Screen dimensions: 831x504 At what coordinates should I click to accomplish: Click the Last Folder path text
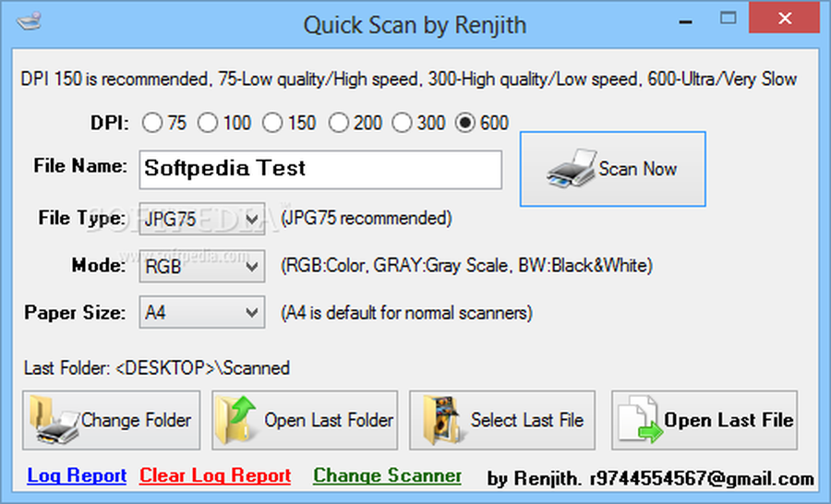157,367
